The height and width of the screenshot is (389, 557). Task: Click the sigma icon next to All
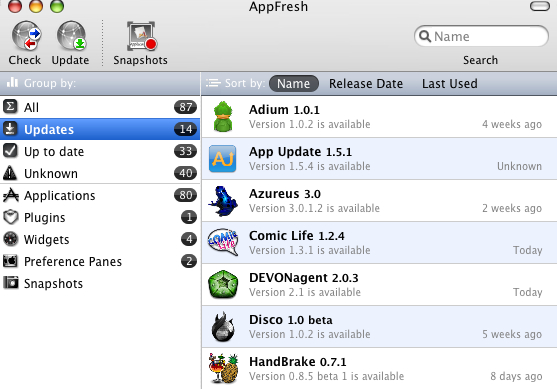[x=10, y=106]
